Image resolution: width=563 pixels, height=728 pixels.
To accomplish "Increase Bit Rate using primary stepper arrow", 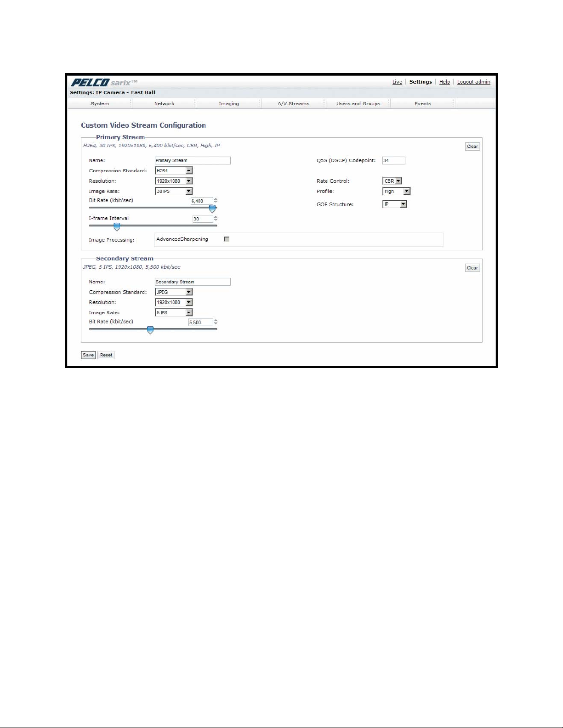I will (216, 199).
